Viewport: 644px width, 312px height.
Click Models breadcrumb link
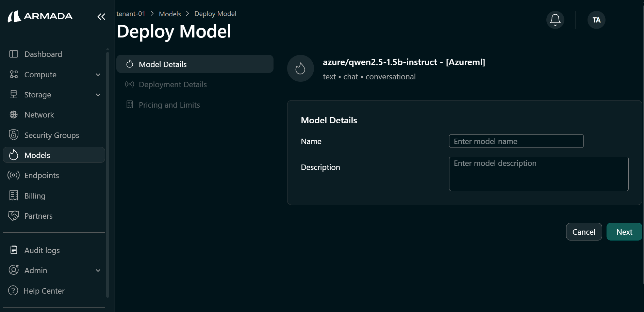coord(170,14)
